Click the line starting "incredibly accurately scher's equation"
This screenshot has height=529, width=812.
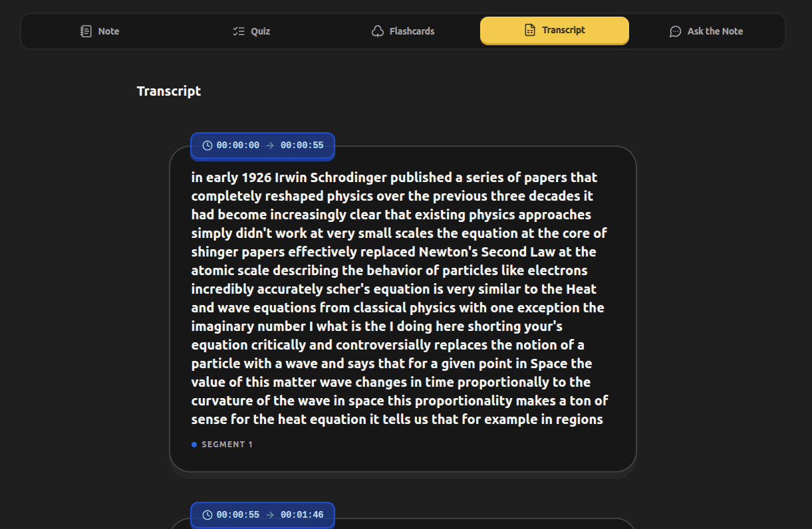[x=394, y=289]
